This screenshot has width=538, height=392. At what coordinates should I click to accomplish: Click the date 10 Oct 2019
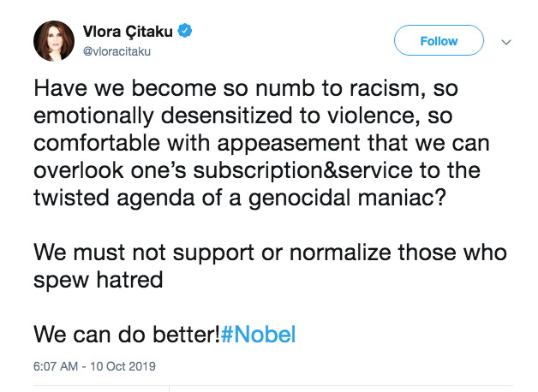123,365
